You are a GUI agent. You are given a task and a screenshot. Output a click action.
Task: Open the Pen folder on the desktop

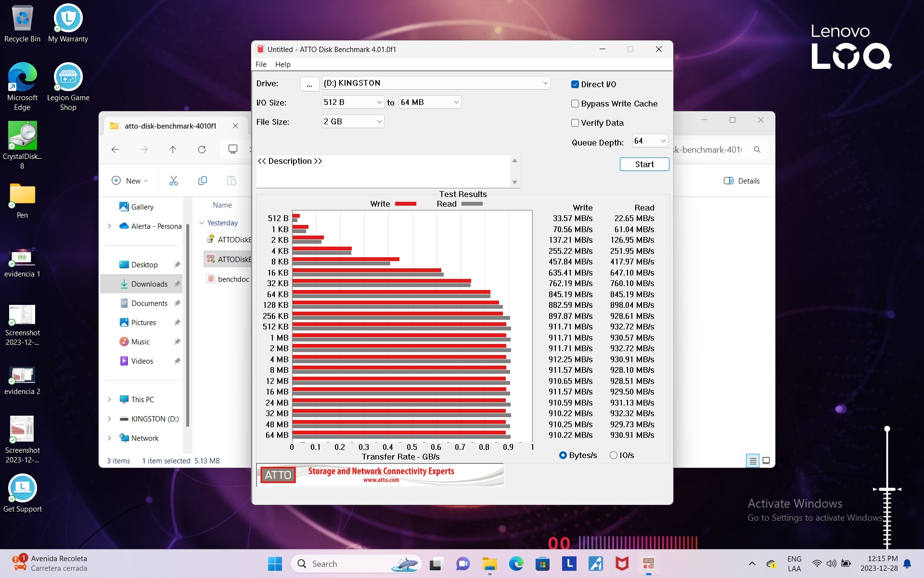[x=22, y=201]
